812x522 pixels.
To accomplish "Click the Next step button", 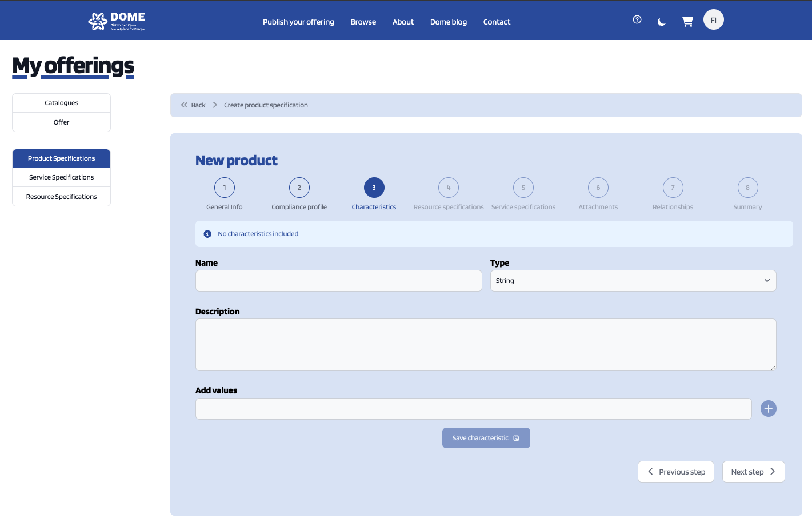I will 753,472.
